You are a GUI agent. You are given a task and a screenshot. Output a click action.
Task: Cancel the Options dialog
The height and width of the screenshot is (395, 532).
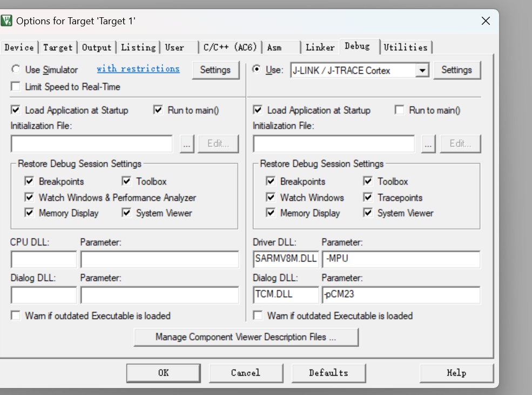point(246,373)
